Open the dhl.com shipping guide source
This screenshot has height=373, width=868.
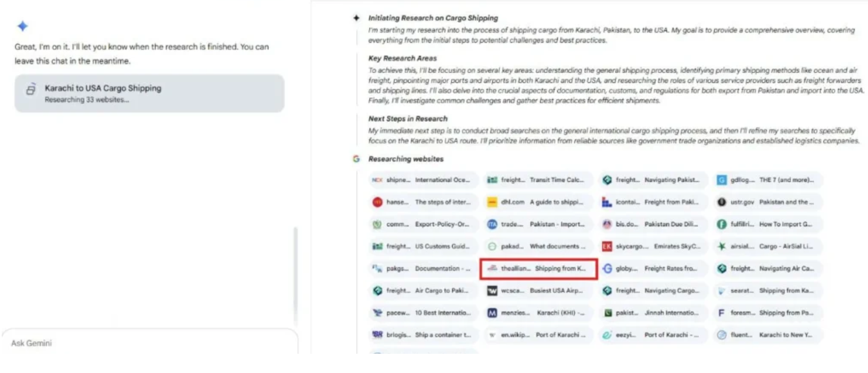pyautogui.click(x=538, y=202)
